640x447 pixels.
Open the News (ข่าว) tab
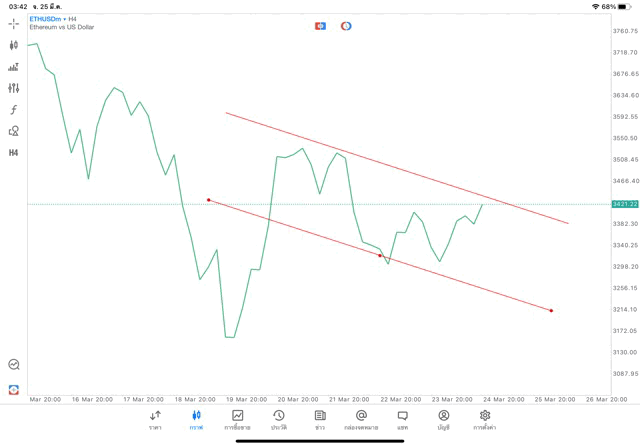click(320, 420)
